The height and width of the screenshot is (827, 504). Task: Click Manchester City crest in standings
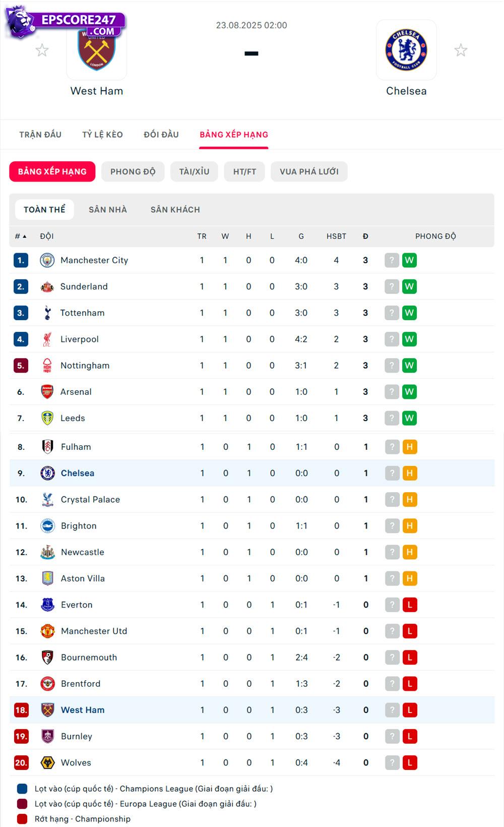[47, 260]
